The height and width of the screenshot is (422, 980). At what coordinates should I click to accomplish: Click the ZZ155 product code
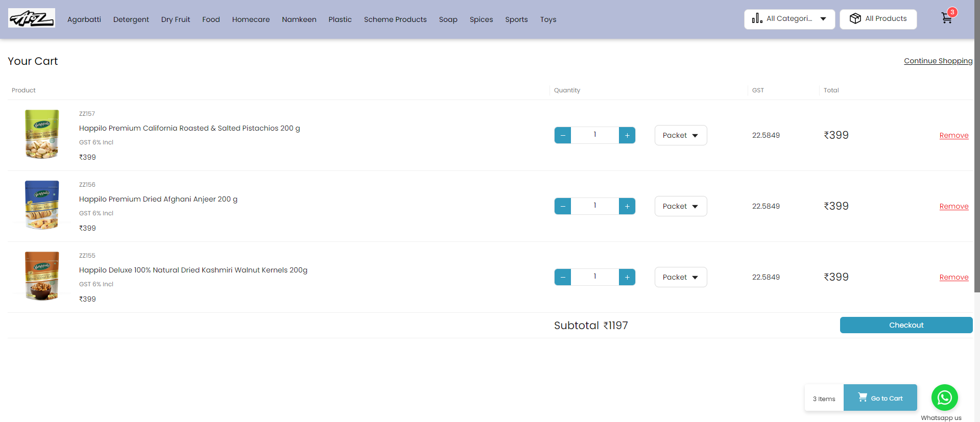click(x=87, y=256)
